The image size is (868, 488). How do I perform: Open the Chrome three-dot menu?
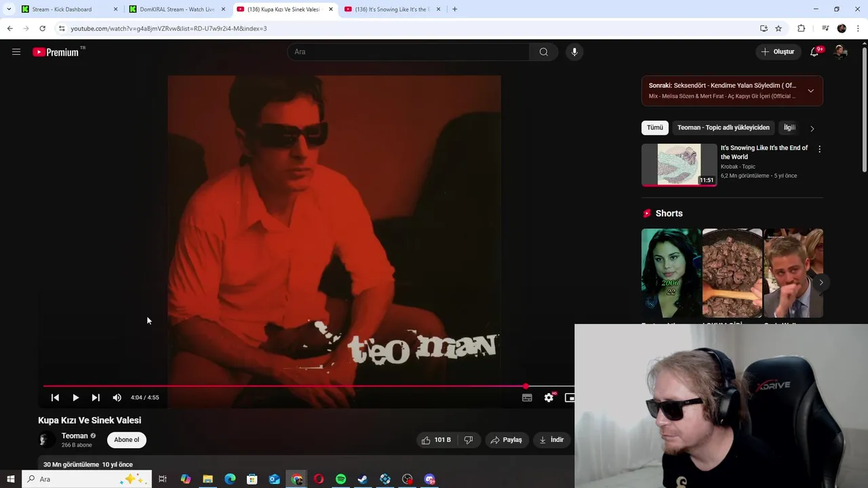(859, 28)
